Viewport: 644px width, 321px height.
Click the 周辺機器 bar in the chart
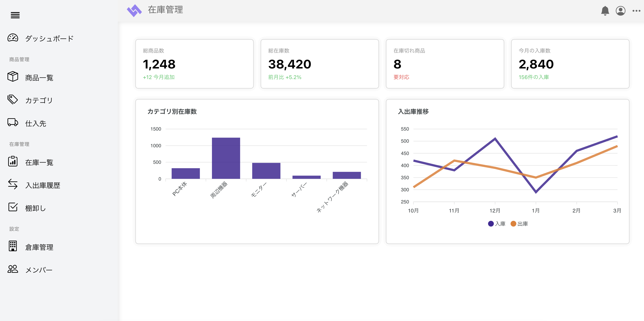(226, 158)
